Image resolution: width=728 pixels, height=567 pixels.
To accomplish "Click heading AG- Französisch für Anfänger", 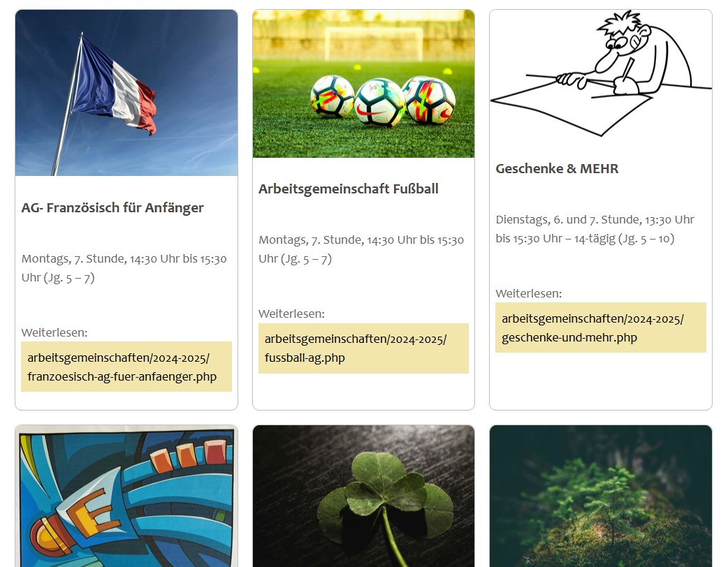I will (112, 208).
